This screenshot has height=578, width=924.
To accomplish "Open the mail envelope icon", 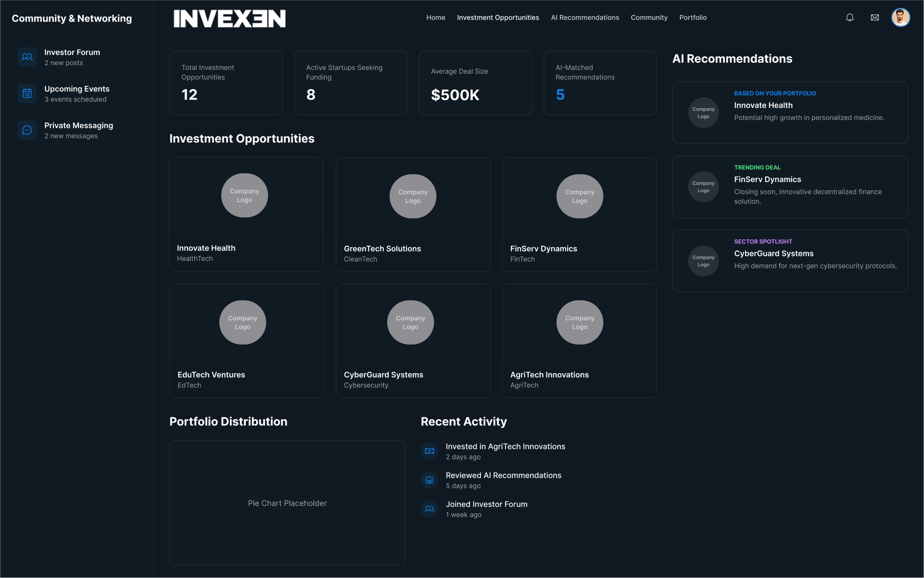I will pos(875,18).
